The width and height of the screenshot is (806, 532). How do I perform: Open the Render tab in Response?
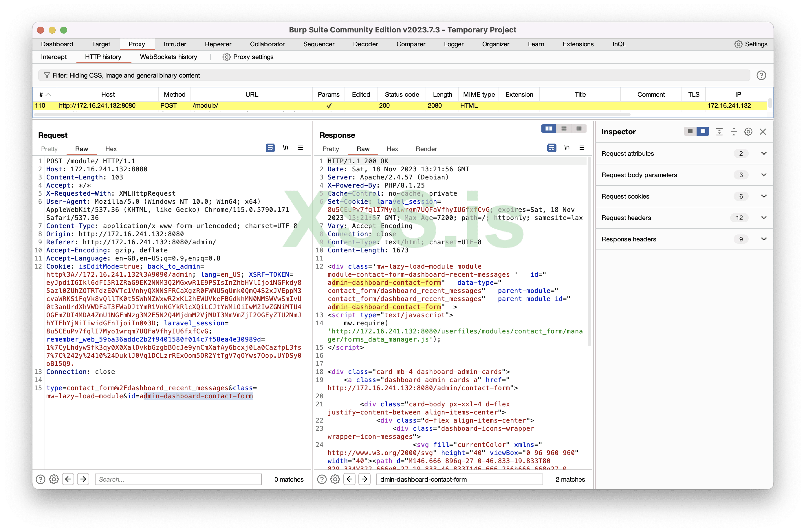(x=426, y=149)
